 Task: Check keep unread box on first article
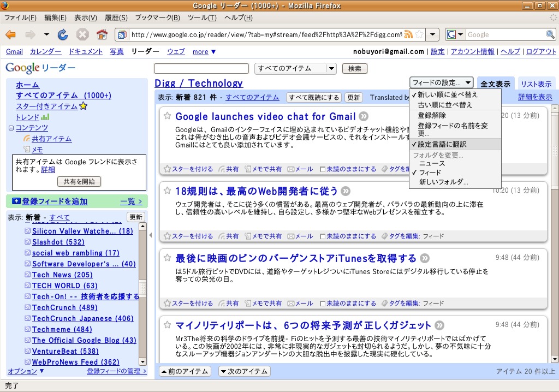click(323, 169)
